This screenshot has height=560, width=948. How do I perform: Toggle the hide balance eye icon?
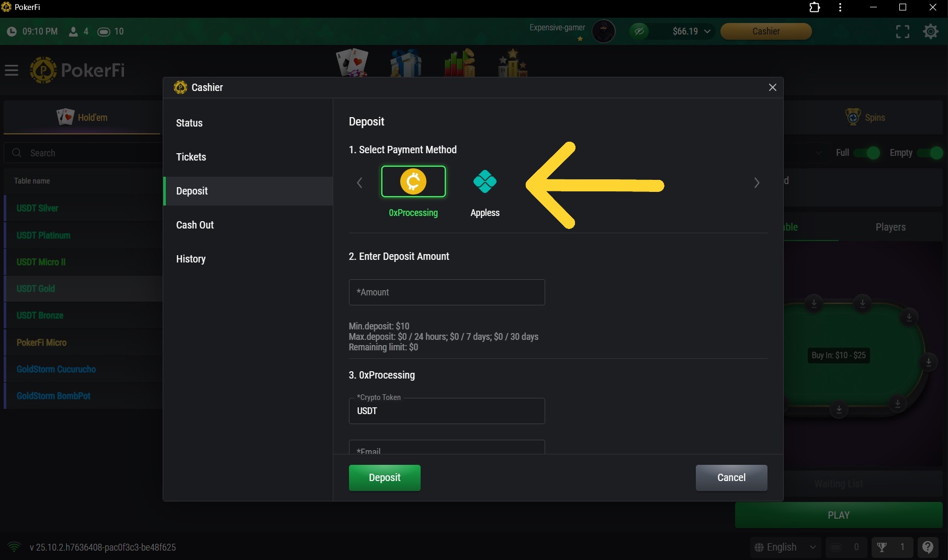pyautogui.click(x=639, y=31)
